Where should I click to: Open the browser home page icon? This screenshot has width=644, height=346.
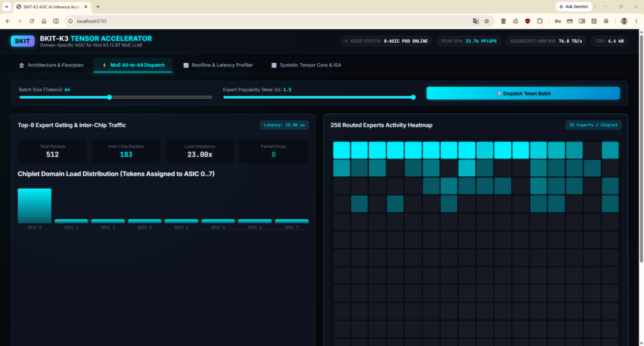[x=44, y=21]
